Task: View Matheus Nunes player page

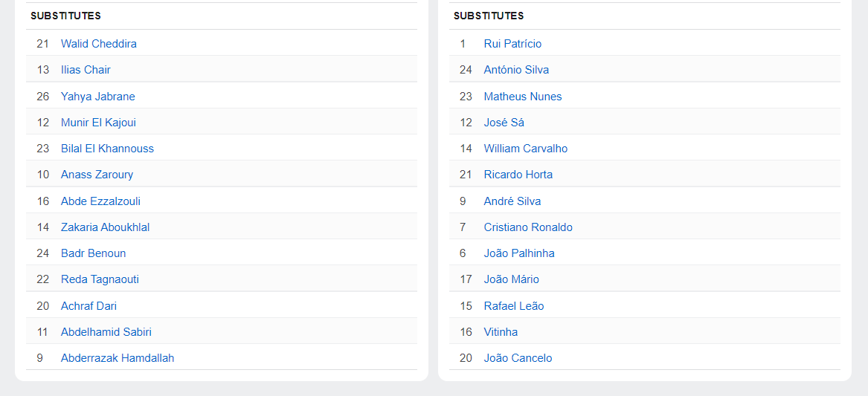Action: [x=523, y=97]
